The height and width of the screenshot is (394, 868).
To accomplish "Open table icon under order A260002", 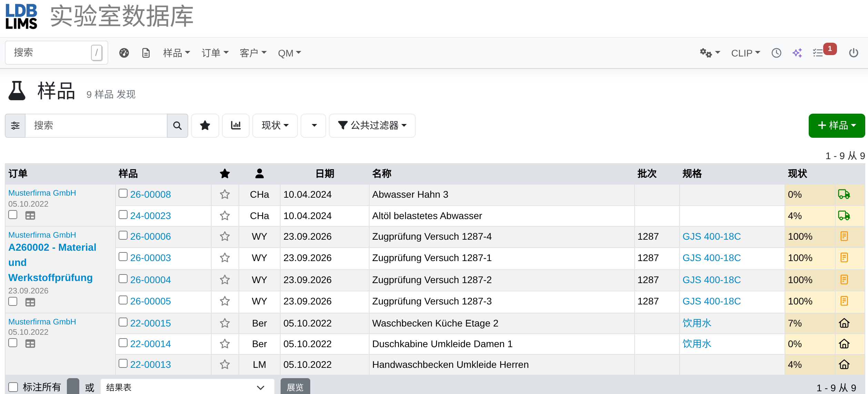I will 30,302.
